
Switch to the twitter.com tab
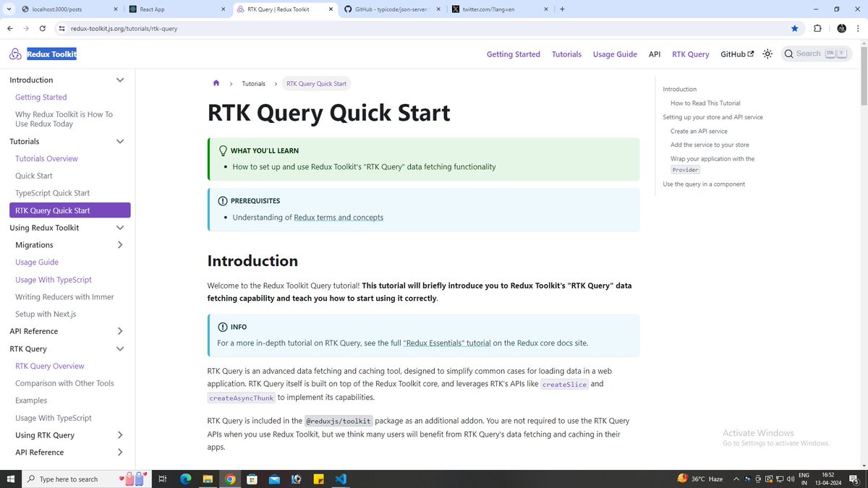click(499, 9)
